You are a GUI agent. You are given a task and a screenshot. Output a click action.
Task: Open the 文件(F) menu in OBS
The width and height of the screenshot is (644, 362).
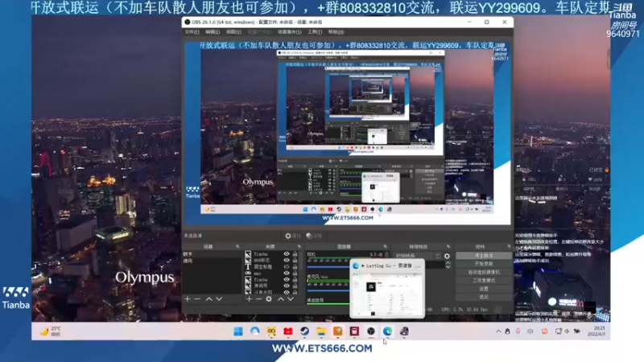[192, 32]
